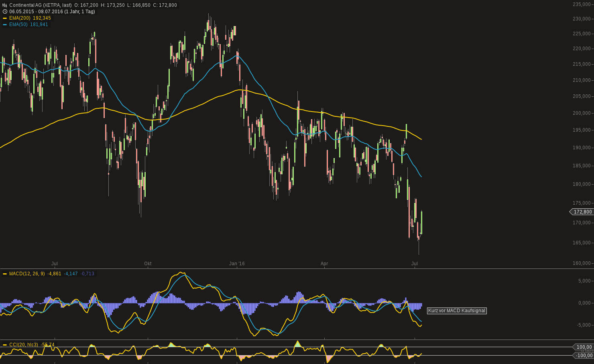Viewport: 594px width, 364px height.
Task: Select the Jan '16 axis label
Action: pos(238,264)
